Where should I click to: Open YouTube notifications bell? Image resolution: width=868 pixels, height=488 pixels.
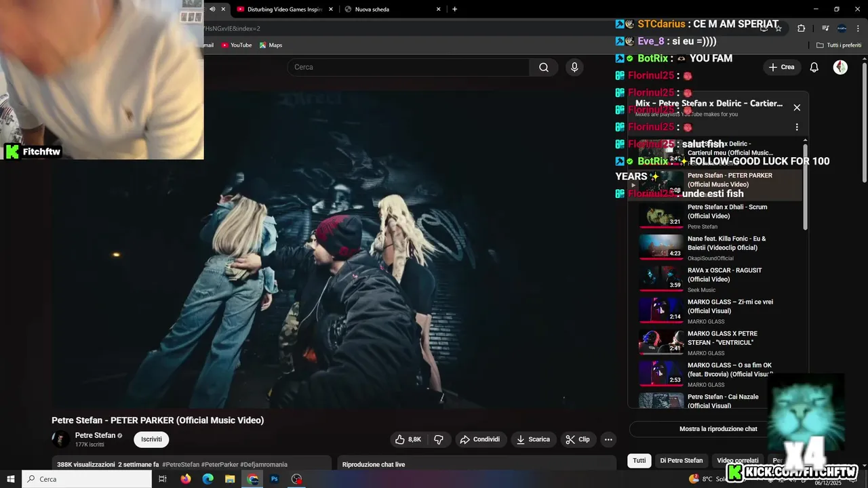pyautogui.click(x=814, y=67)
